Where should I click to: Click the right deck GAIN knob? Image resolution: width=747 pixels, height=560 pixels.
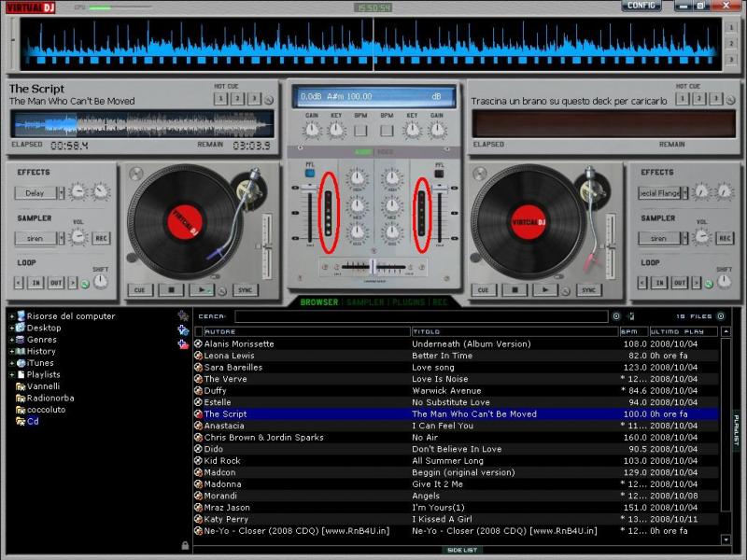[437, 130]
